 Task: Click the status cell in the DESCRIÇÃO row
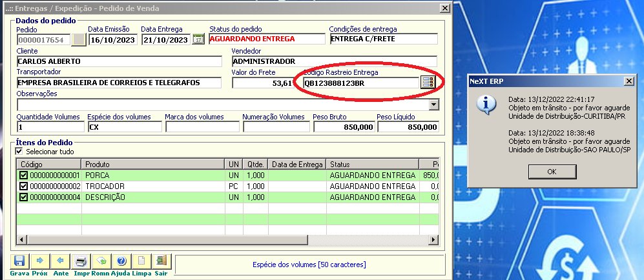click(x=373, y=197)
